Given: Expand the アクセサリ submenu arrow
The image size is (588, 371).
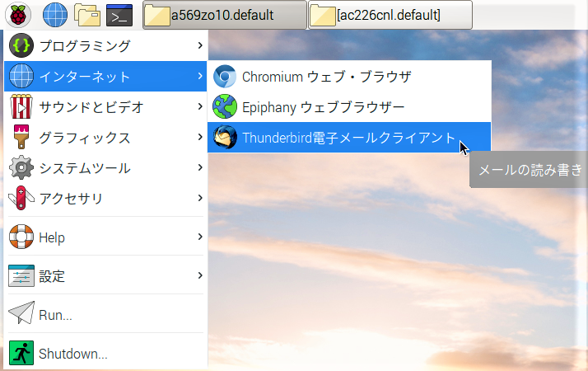Looking at the screenshot, I should (200, 198).
